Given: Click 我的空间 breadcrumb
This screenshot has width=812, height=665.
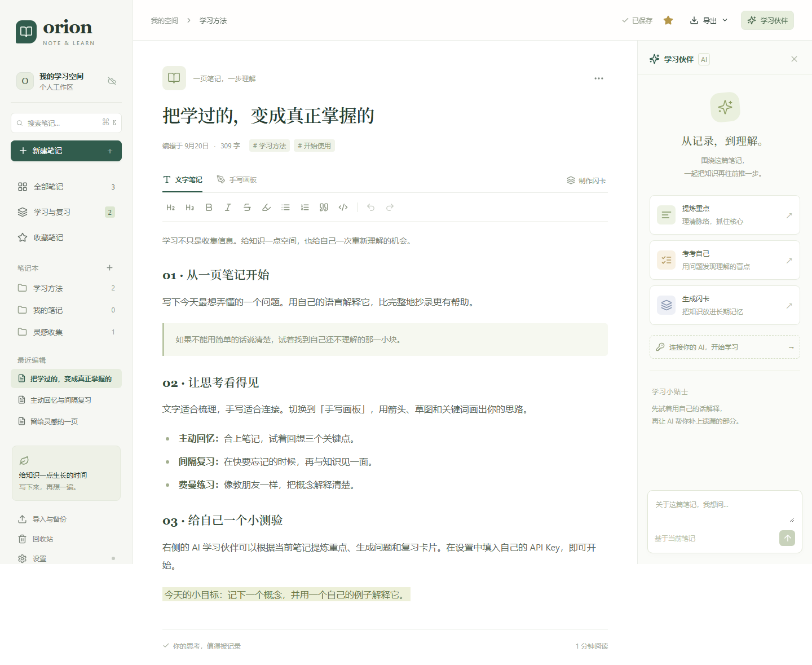Looking at the screenshot, I should 164,20.
